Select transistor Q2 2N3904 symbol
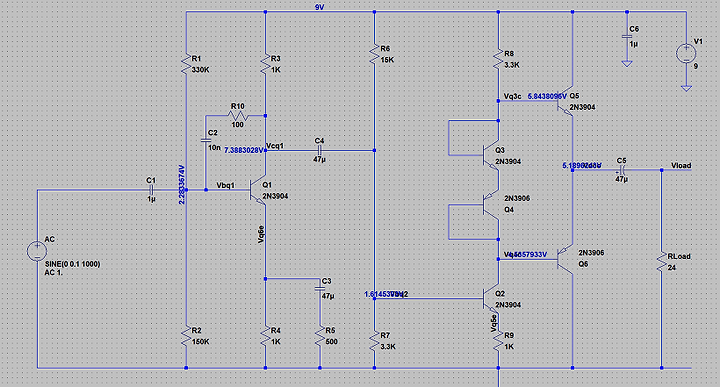The width and height of the screenshot is (720, 387). click(x=491, y=299)
